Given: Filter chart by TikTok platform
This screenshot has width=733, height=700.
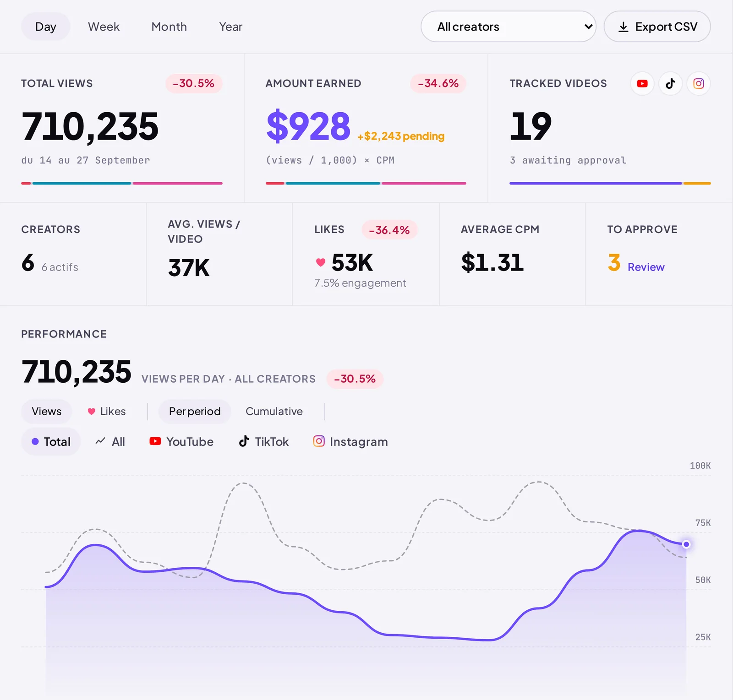Looking at the screenshot, I should click(264, 441).
